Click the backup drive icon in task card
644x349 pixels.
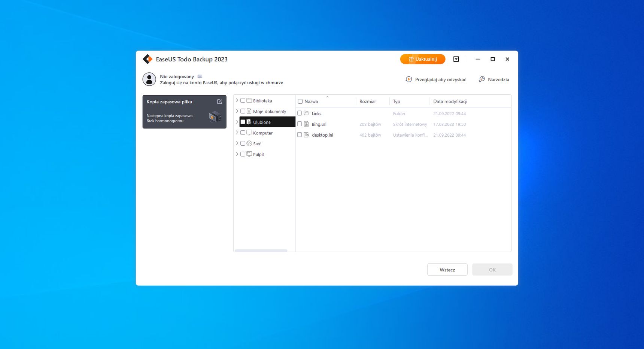coord(215,117)
